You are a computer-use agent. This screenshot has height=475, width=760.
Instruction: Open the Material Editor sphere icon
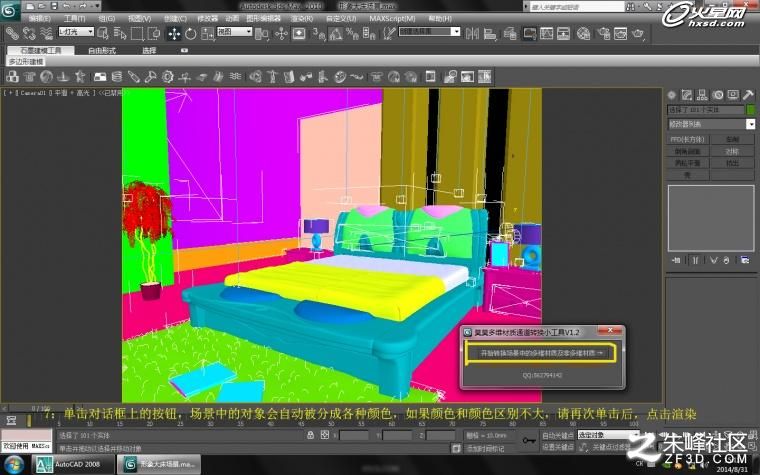click(x=584, y=33)
